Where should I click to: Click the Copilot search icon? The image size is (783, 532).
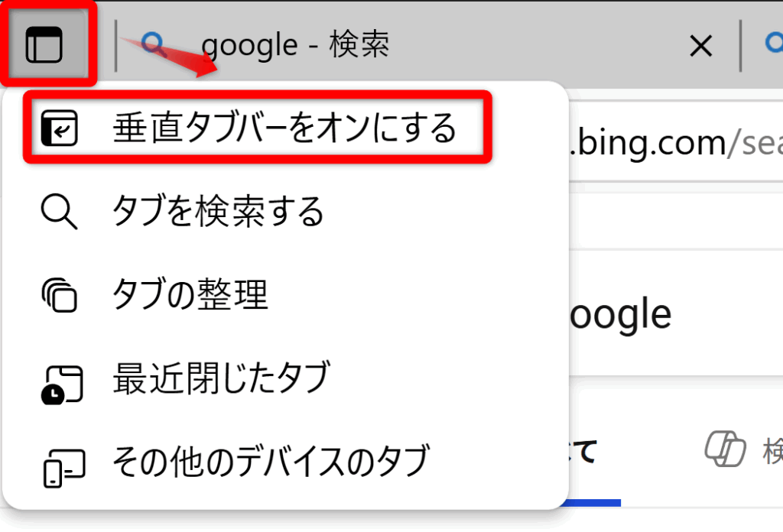726,449
